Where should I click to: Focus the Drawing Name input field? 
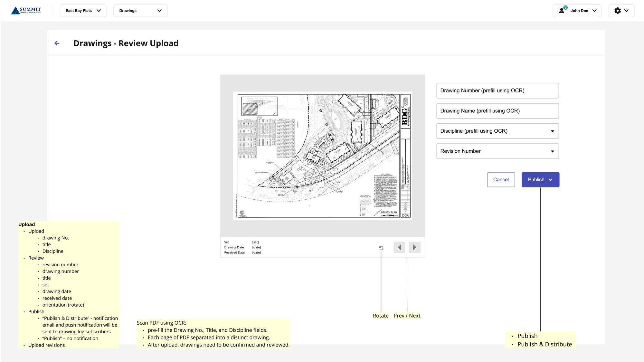pos(497,111)
